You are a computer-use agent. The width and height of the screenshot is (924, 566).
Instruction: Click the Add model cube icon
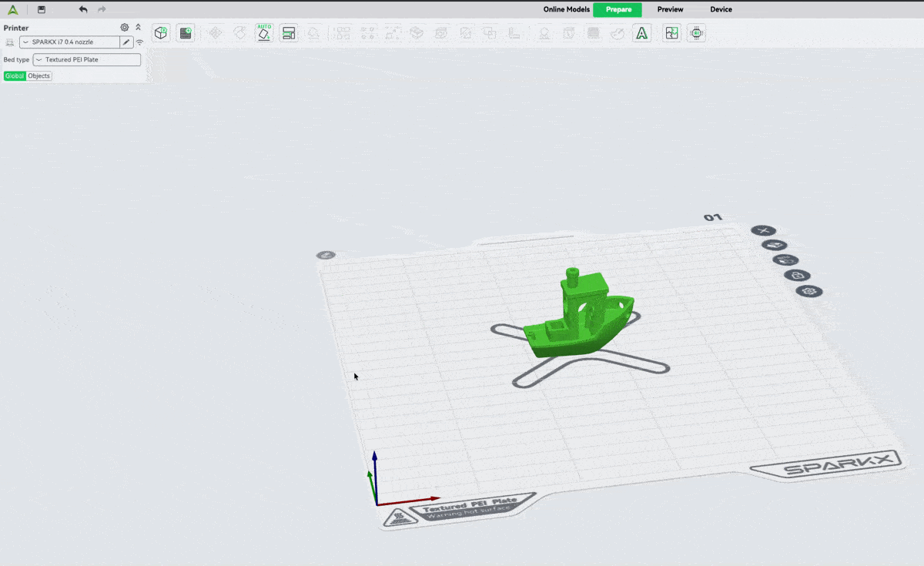(x=161, y=33)
